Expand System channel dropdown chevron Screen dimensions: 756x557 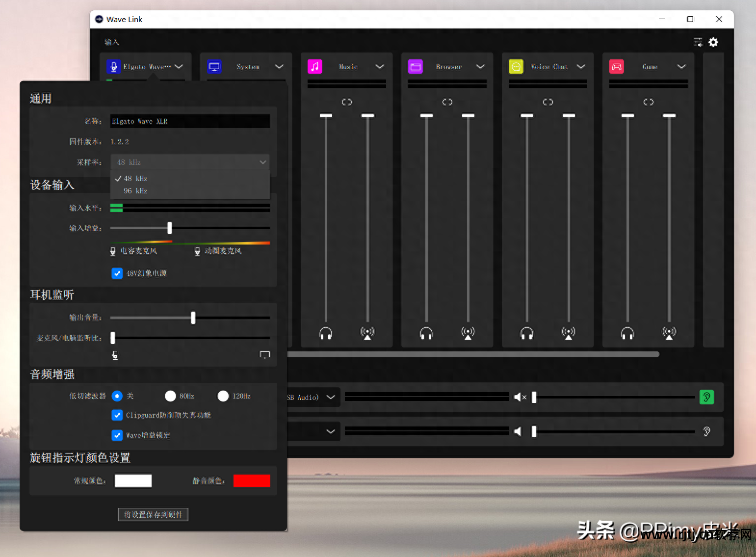tap(279, 67)
